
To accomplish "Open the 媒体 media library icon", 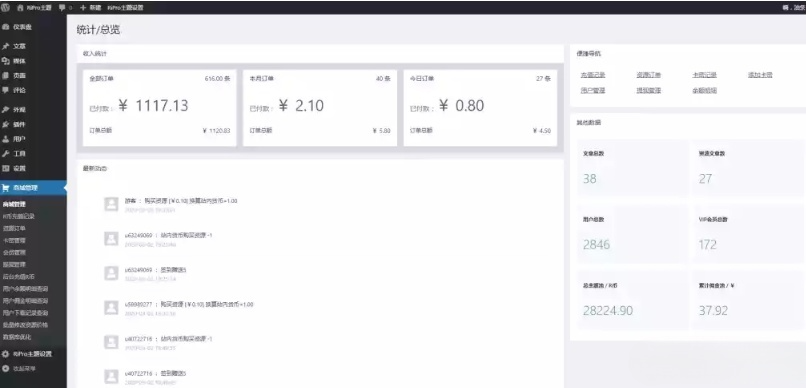I will click(x=5, y=61).
